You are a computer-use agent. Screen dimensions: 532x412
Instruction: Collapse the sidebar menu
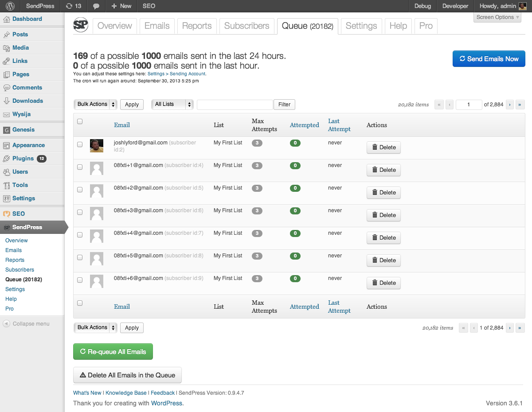coord(27,324)
